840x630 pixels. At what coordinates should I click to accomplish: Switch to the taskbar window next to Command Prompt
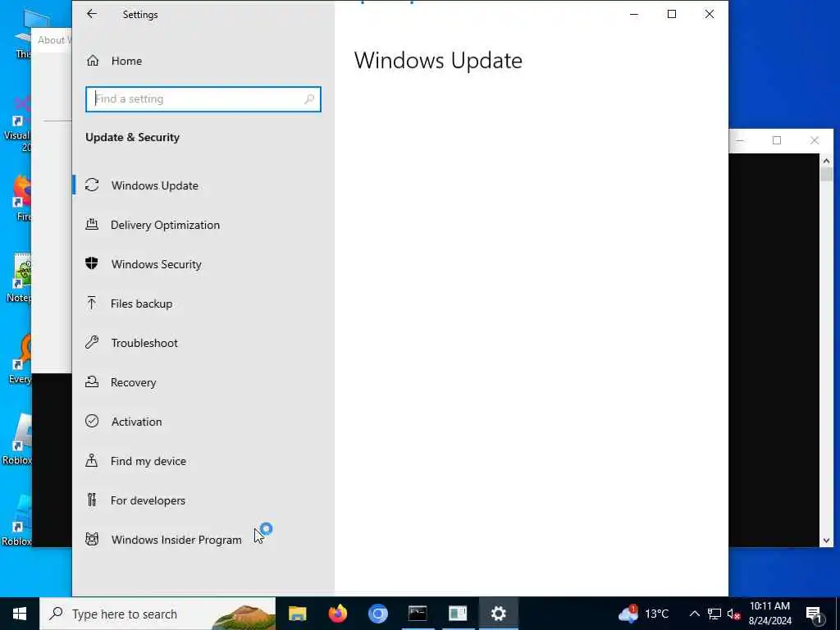pyautogui.click(x=458, y=614)
